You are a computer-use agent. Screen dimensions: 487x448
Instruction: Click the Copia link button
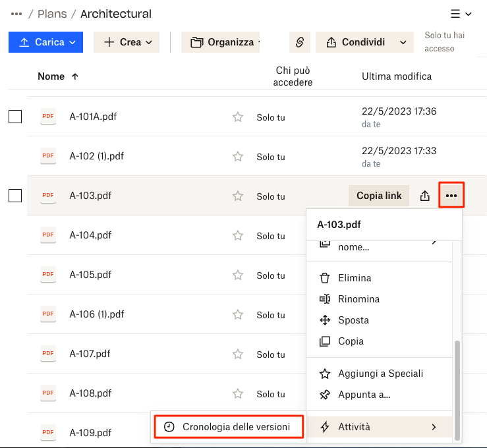click(x=379, y=196)
